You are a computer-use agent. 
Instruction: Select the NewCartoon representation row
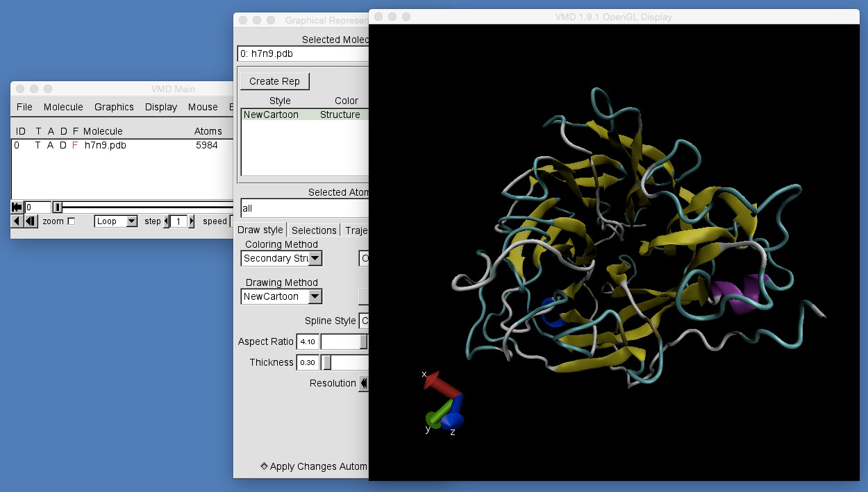pyautogui.click(x=299, y=114)
